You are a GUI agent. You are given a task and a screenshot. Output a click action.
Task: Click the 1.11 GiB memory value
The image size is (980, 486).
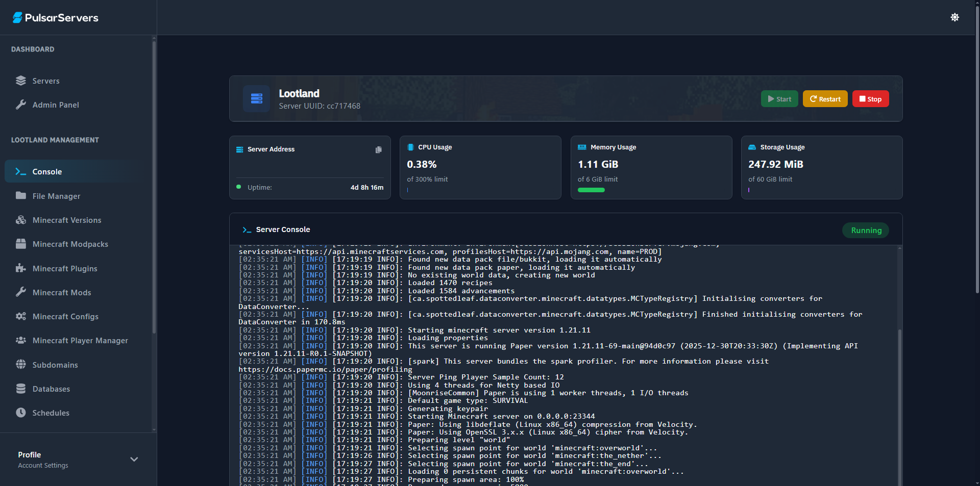(598, 164)
